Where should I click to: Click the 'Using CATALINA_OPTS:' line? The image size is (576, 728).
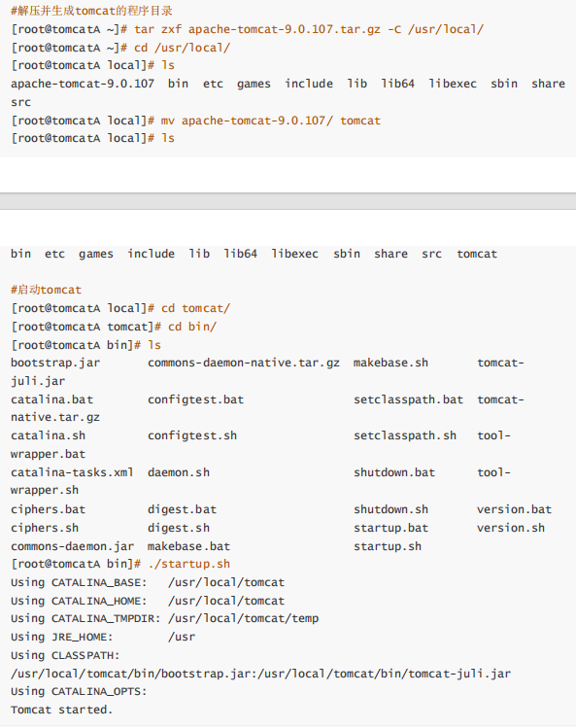[x=79, y=692]
